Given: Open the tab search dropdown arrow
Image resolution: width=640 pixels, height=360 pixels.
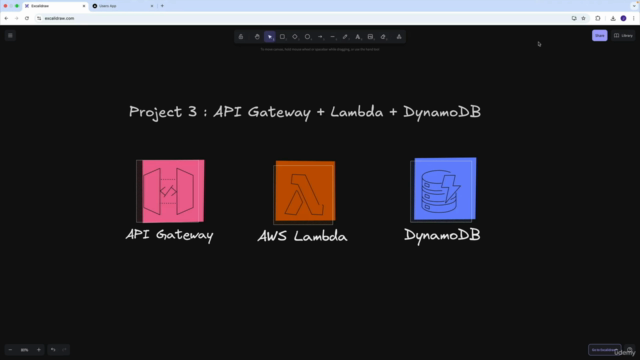Looking at the screenshot, I should click(x=634, y=6).
